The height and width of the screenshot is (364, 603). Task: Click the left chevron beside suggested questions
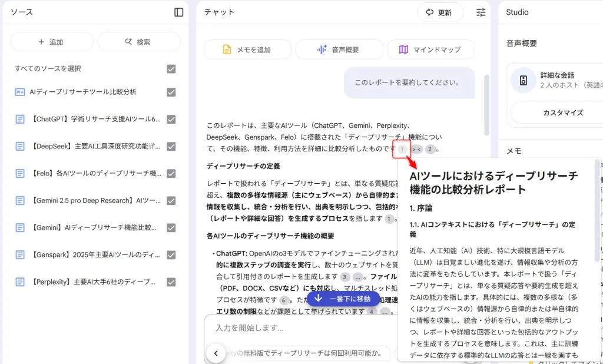click(216, 353)
